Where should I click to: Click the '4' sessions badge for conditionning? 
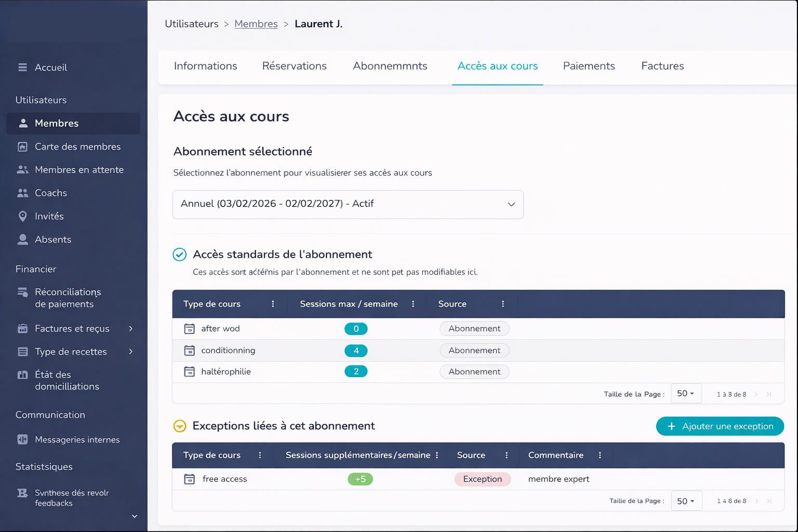click(356, 351)
